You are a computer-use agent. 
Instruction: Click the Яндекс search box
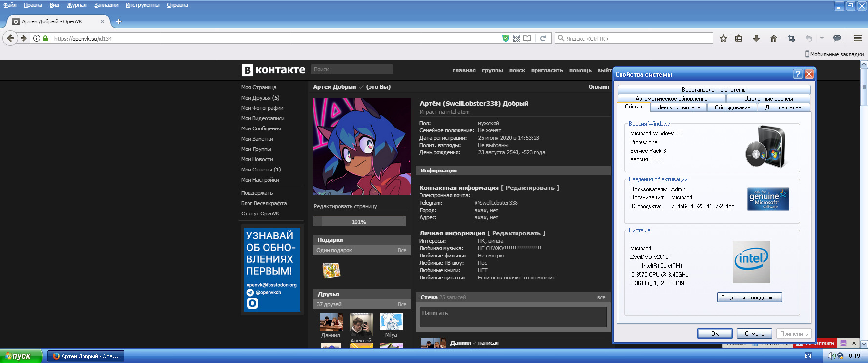coord(634,38)
